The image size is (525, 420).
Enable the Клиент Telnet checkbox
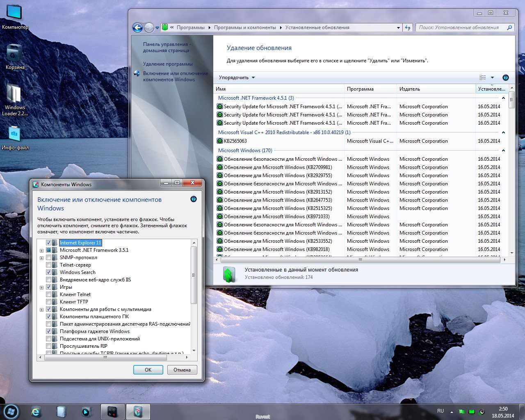[x=49, y=294]
